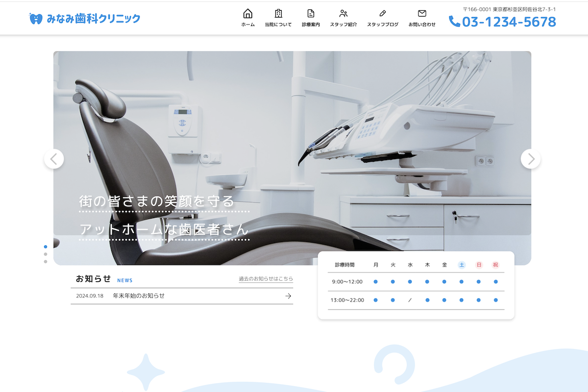Open the 当院について navigation menu item

pyautogui.click(x=278, y=18)
